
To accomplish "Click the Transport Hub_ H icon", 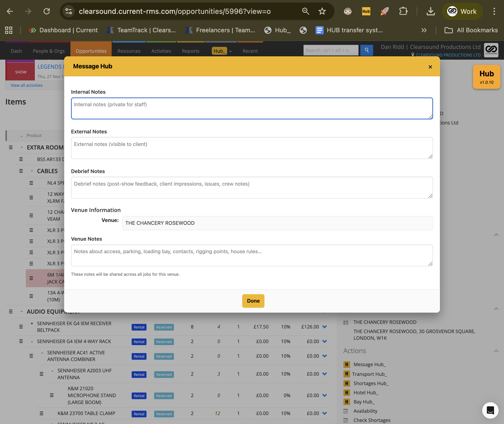I will [346, 374].
